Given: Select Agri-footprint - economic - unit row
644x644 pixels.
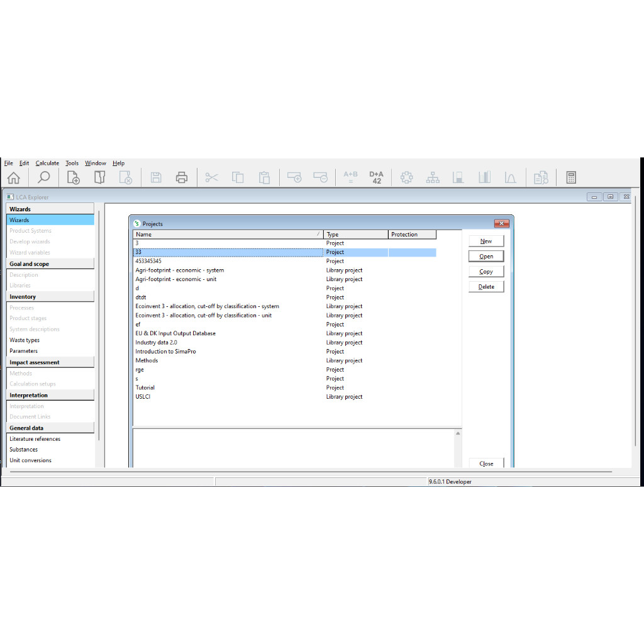Looking at the screenshot, I should pyautogui.click(x=285, y=279).
